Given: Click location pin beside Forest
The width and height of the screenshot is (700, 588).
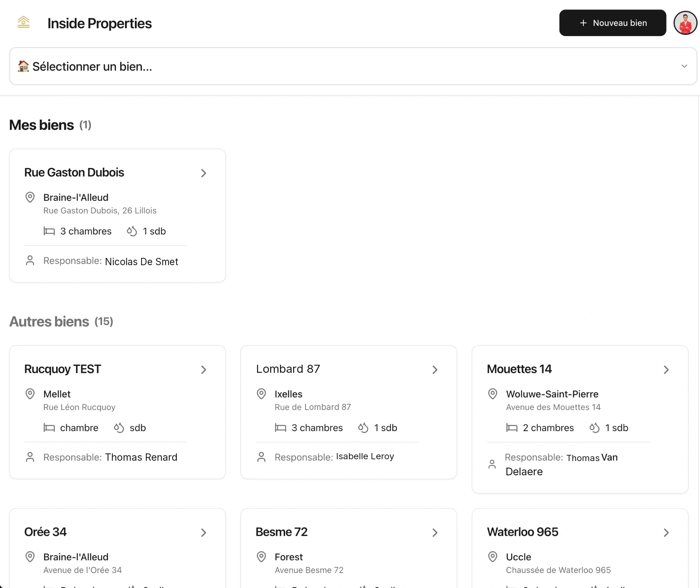Looking at the screenshot, I should click(261, 557).
